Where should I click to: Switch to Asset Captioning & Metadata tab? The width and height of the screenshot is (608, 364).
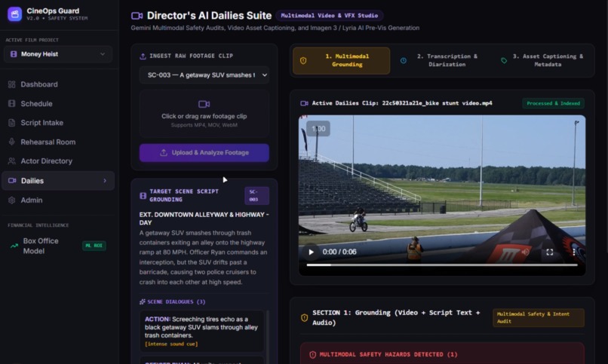click(542, 60)
